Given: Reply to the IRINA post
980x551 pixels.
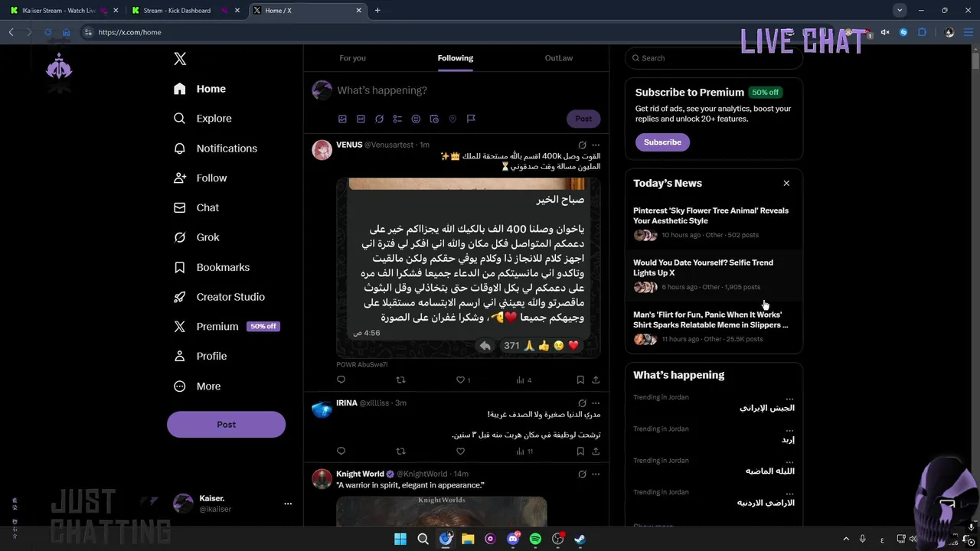Looking at the screenshot, I should (x=341, y=452).
